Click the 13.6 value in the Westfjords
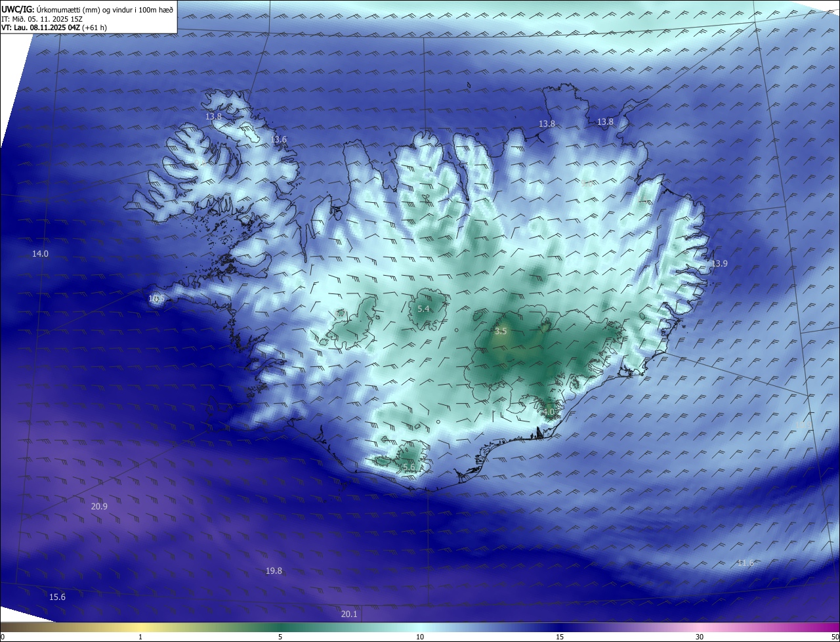Image resolution: width=840 pixels, height=642 pixels. coord(279,140)
